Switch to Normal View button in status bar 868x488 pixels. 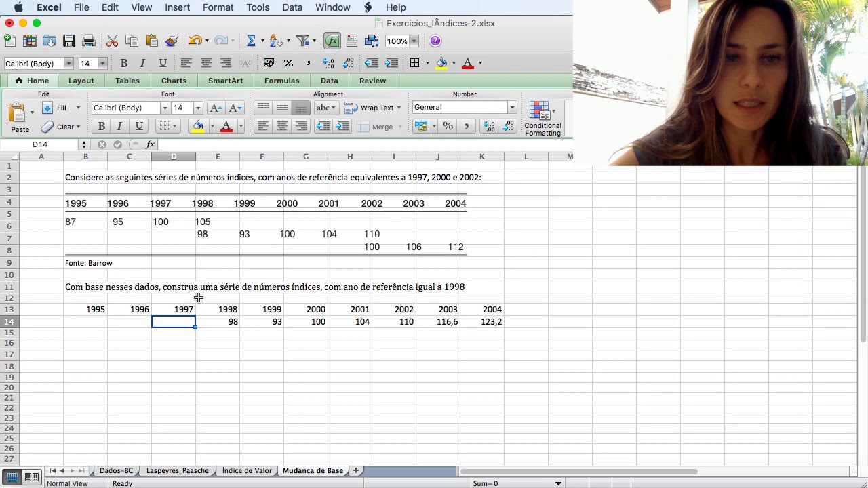pos(13,477)
